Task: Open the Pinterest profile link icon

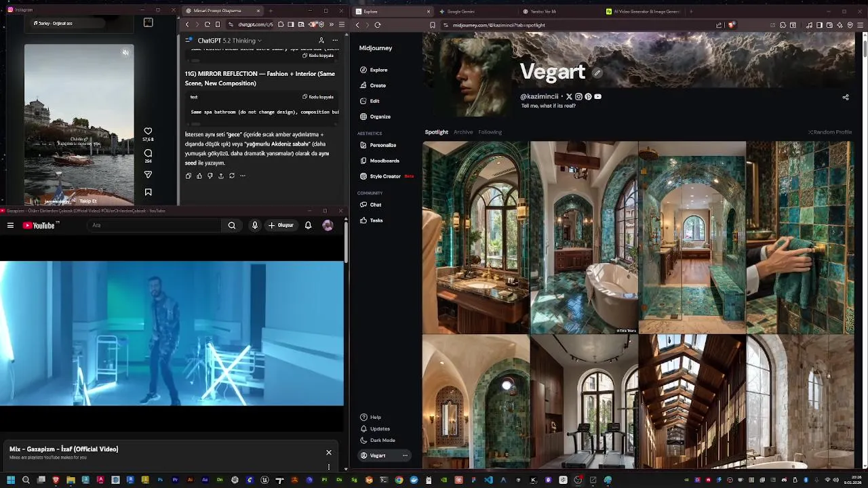Action: click(x=588, y=97)
